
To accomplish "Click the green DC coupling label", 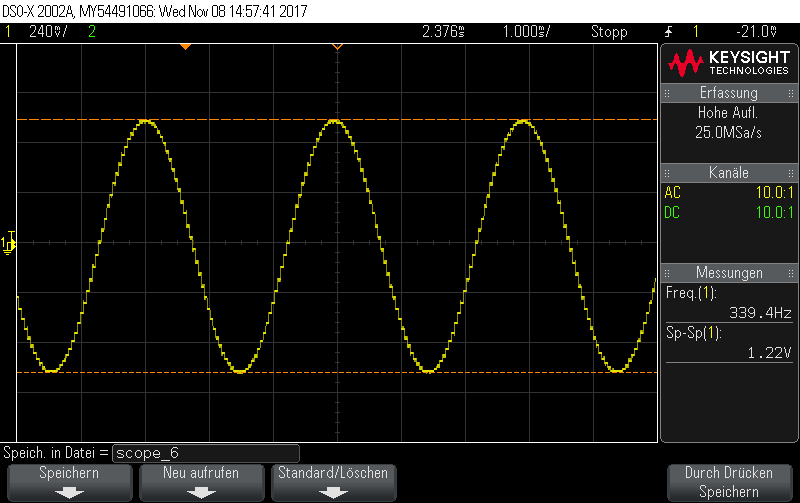I will (672, 213).
